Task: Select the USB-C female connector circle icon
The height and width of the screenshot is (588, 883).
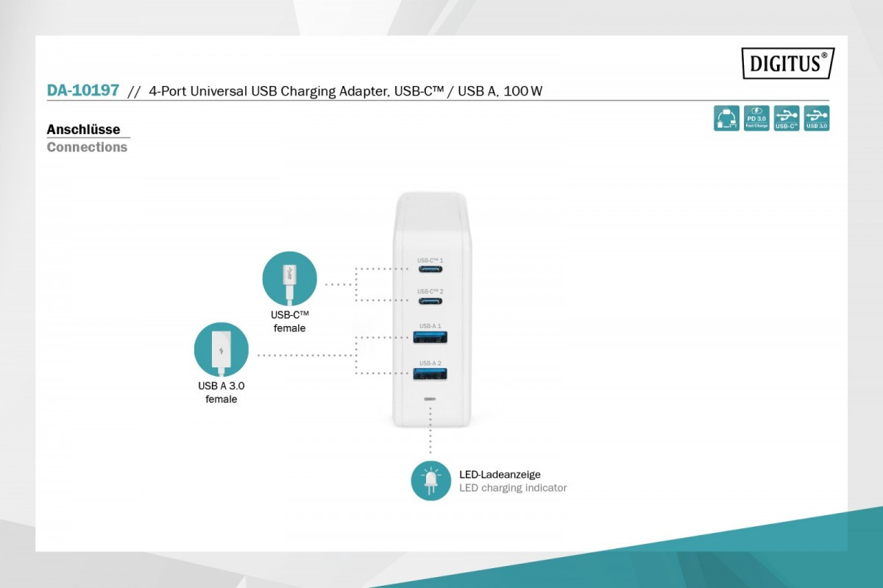Action: click(290, 279)
